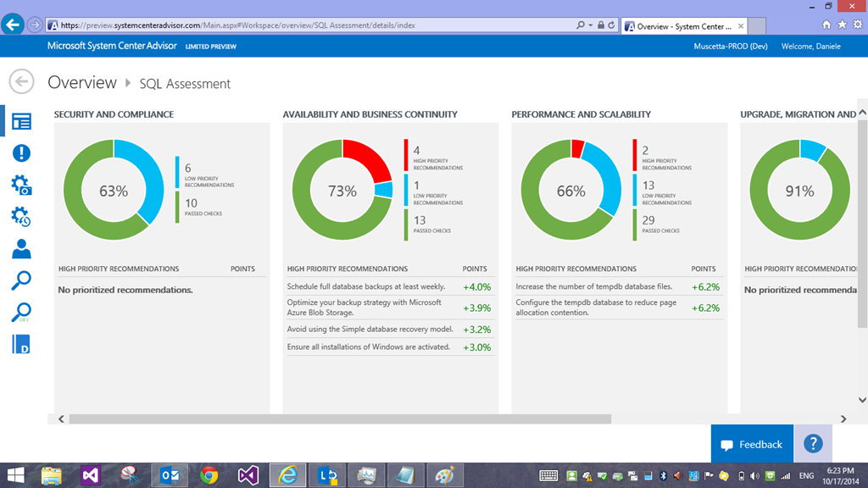The image size is (868, 488).
Task: Open Lync from the taskbar
Action: (327, 475)
